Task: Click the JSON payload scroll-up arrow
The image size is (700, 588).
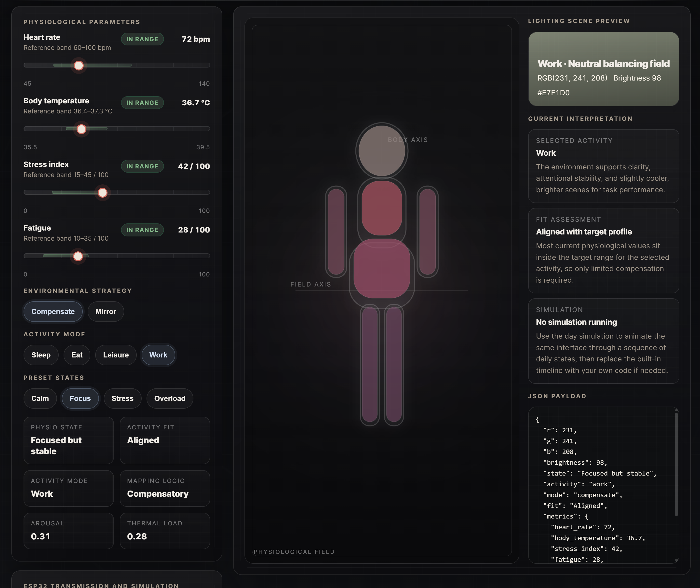Action: (676, 410)
